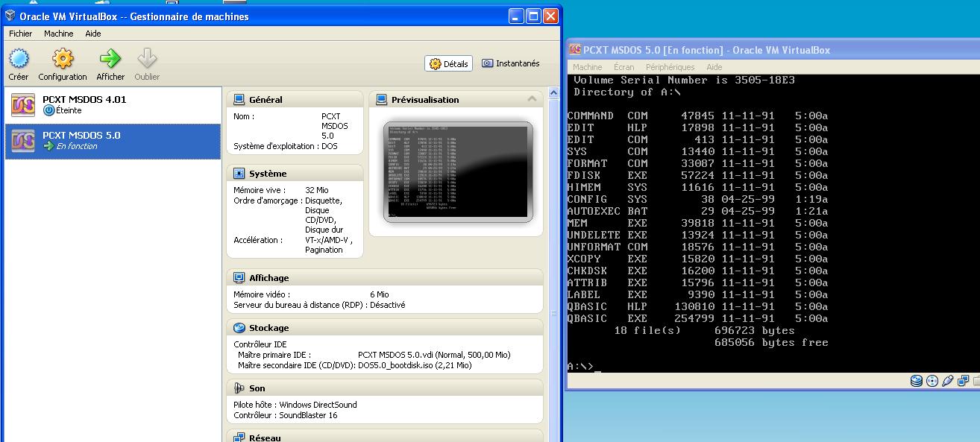Click the 'Directory of A:\' line
The width and height of the screenshot is (980, 442).
pos(627,92)
